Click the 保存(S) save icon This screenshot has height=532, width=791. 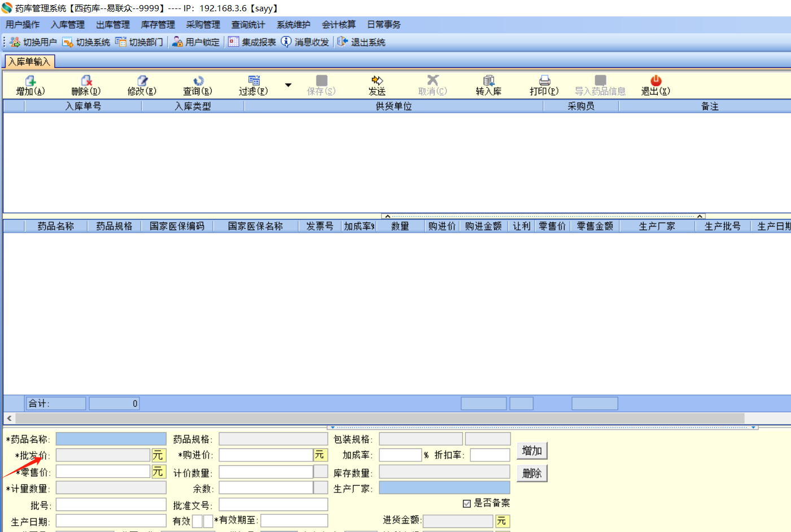pos(321,81)
